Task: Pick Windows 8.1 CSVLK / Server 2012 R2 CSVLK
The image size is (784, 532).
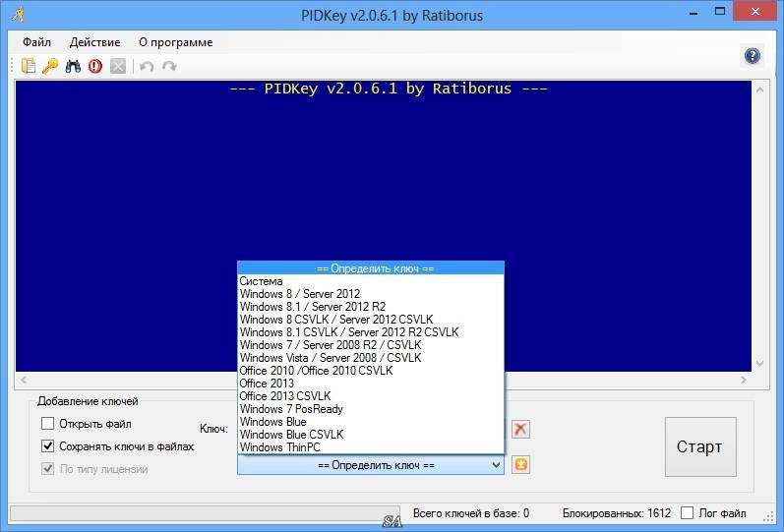Action: coord(371,332)
